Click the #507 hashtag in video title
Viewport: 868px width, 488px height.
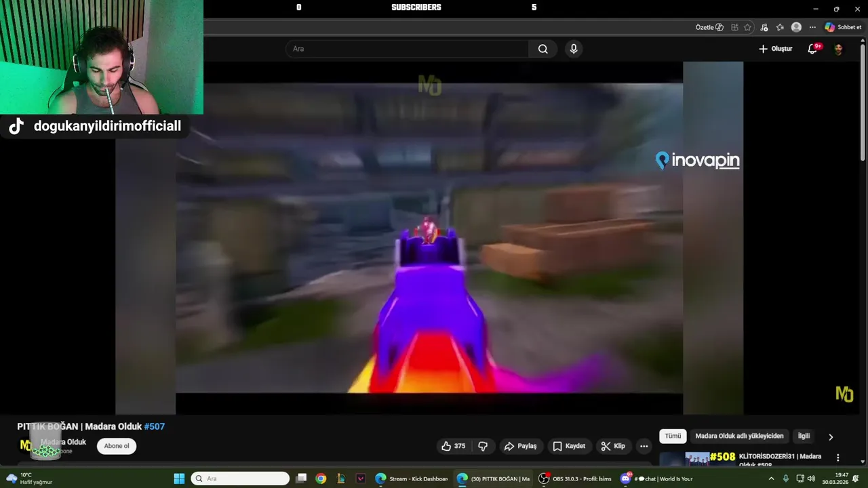pos(155,426)
